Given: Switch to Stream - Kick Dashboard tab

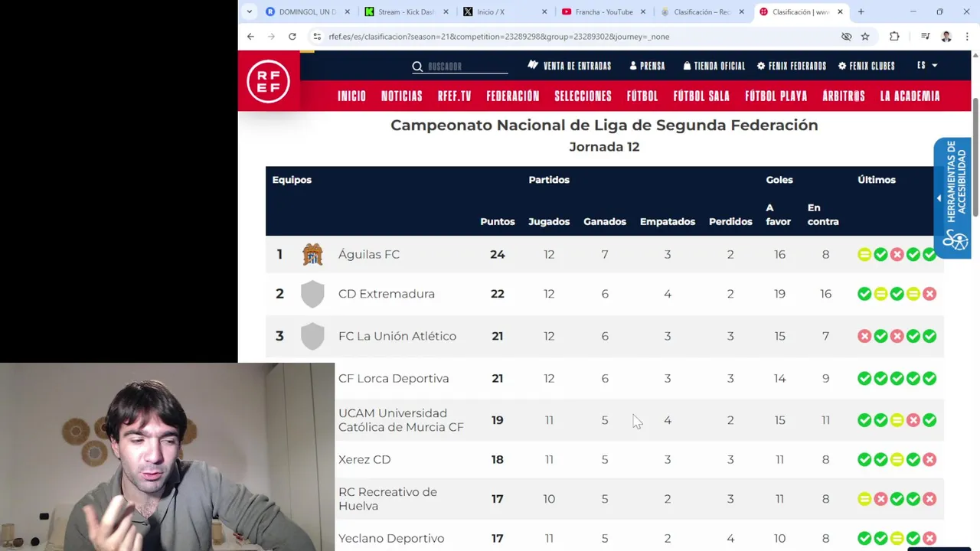Looking at the screenshot, I should (x=406, y=11).
